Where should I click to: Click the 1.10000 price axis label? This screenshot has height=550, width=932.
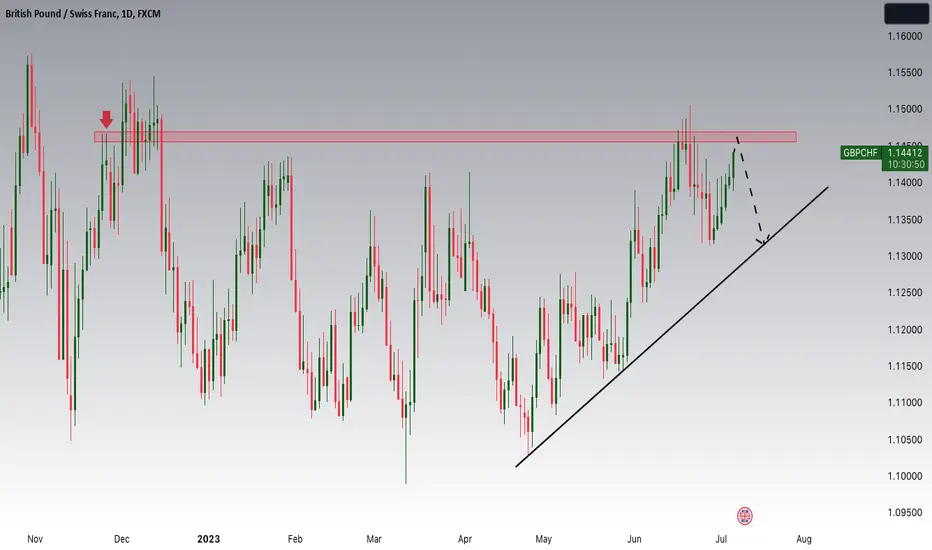tap(905, 476)
